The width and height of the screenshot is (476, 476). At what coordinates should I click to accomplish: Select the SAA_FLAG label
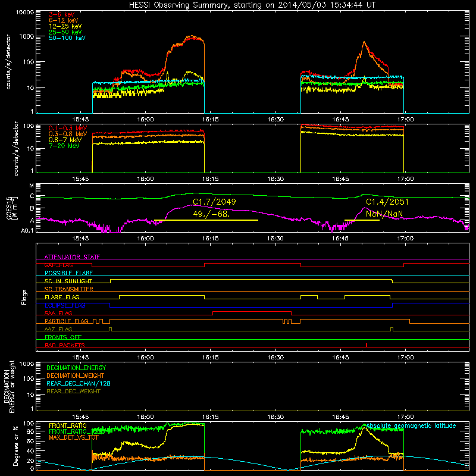coord(58,313)
